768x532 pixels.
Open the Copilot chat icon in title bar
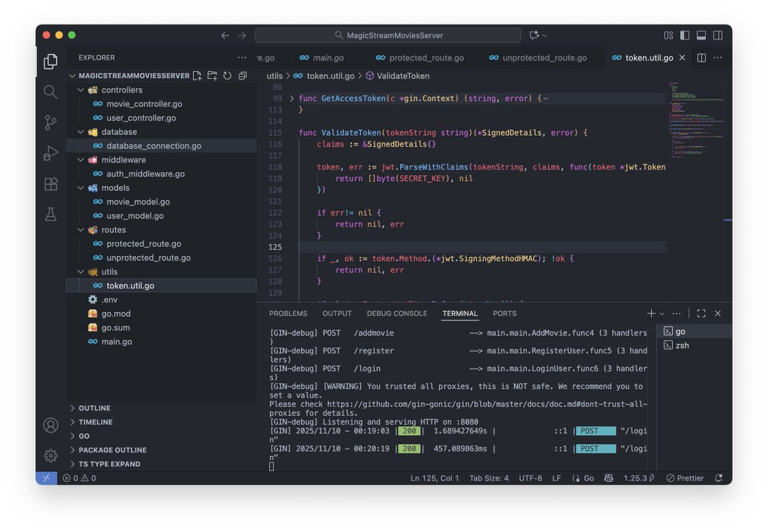[x=534, y=35]
